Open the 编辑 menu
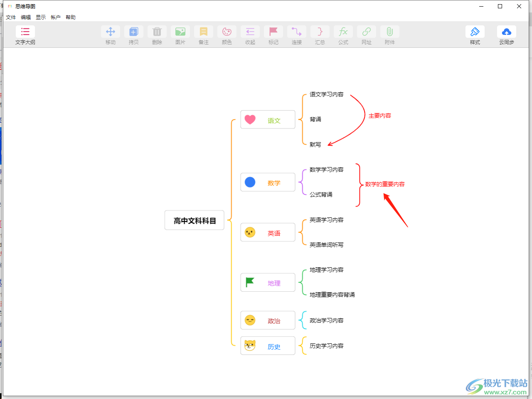 click(x=26, y=17)
